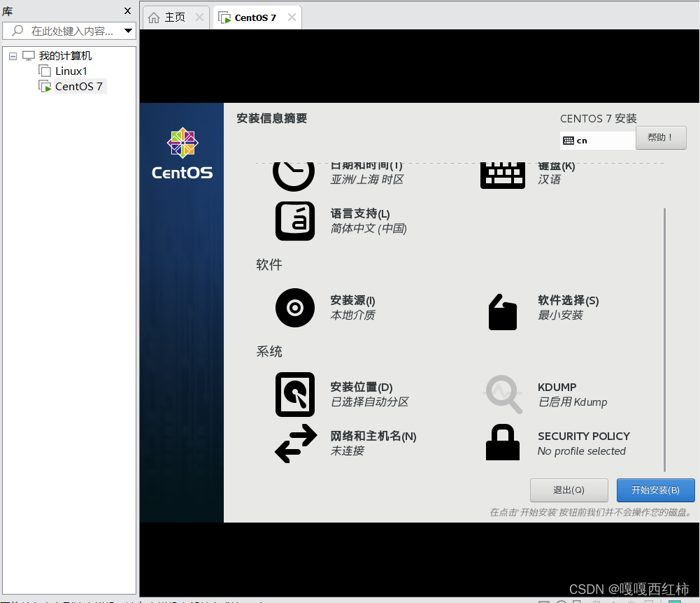Open SECURITY POLICY settings
Image resolution: width=700 pixels, height=603 pixels.
coord(584,436)
